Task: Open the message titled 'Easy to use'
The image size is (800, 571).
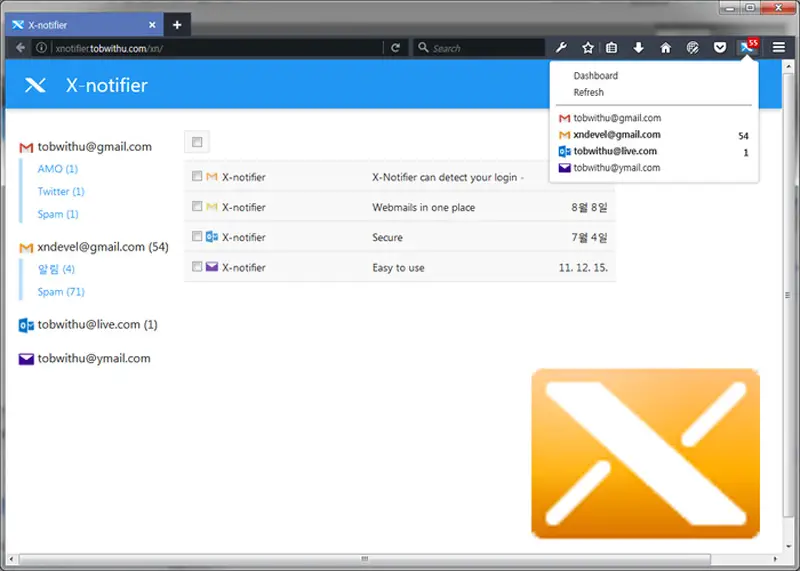Action: click(x=398, y=267)
